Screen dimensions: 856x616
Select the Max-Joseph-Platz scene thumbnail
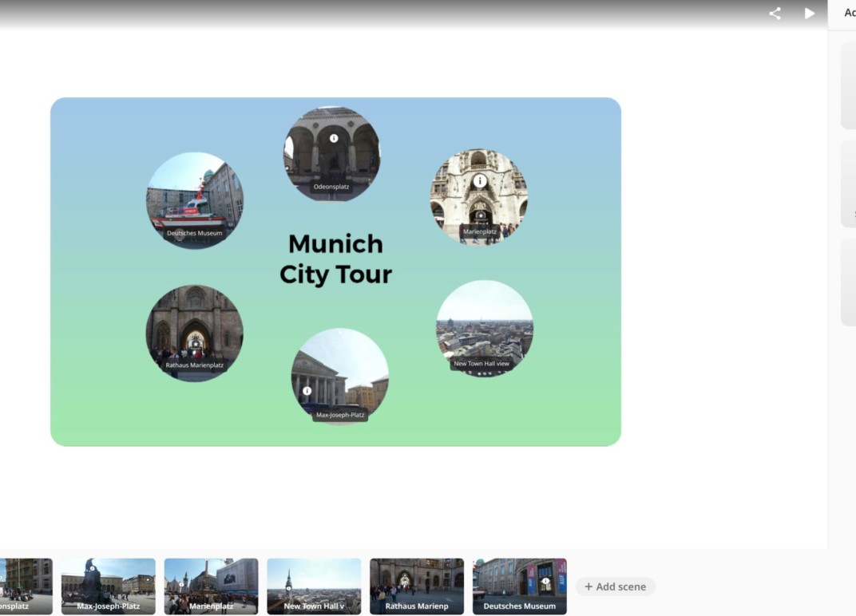click(109, 586)
